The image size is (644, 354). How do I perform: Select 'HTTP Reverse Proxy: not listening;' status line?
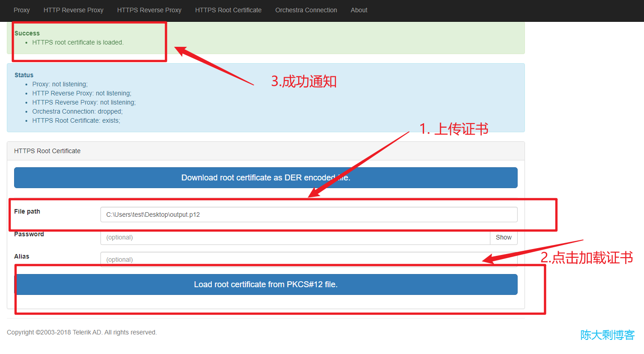(x=82, y=93)
